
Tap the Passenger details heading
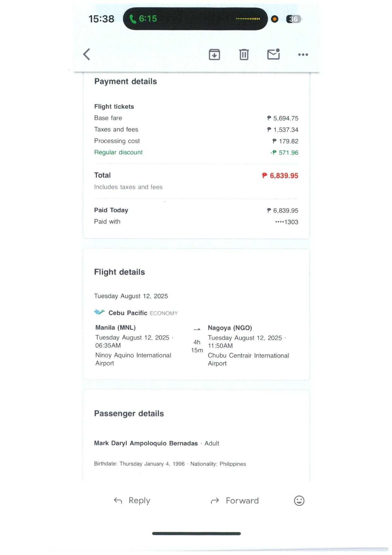coord(129,414)
